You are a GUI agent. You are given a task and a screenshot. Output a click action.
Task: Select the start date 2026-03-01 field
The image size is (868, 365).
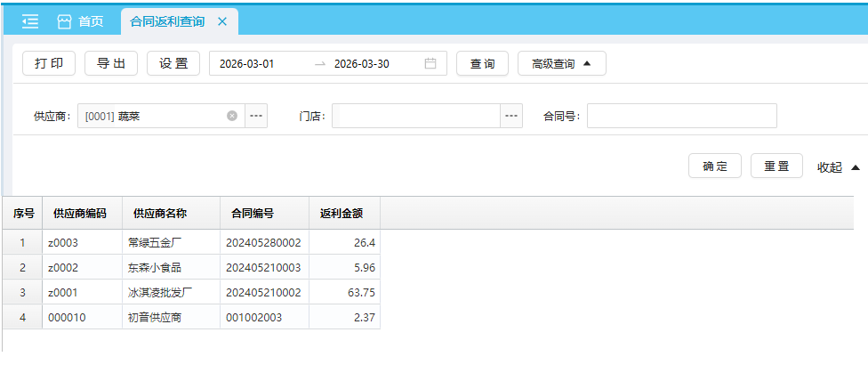[x=247, y=63]
